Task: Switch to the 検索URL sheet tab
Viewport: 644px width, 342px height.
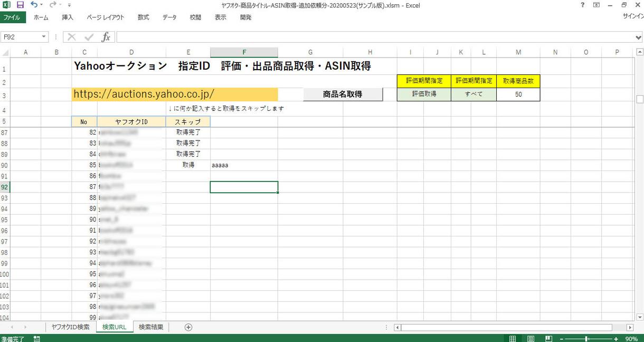Action: tap(115, 327)
